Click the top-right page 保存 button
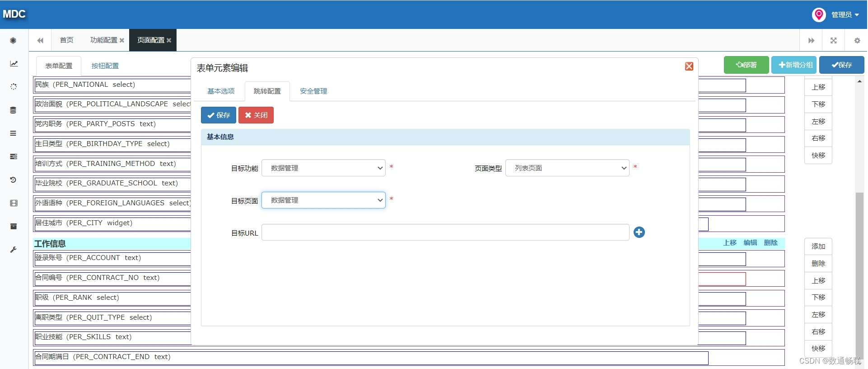 click(x=842, y=65)
